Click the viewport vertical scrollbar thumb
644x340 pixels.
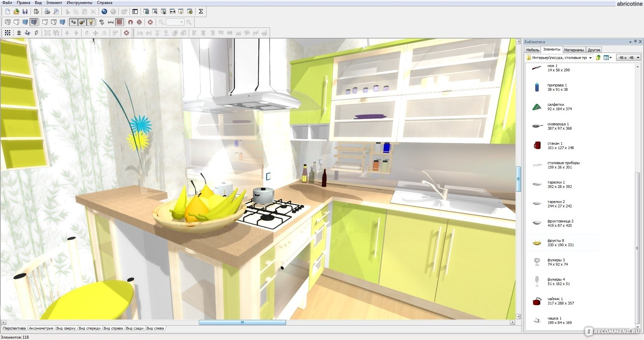518,179
